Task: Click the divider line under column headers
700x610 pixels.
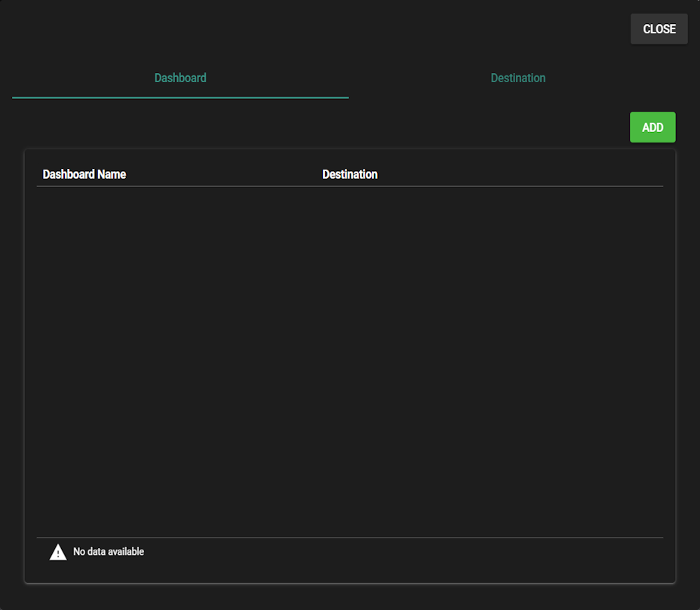Action: tap(350, 186)
